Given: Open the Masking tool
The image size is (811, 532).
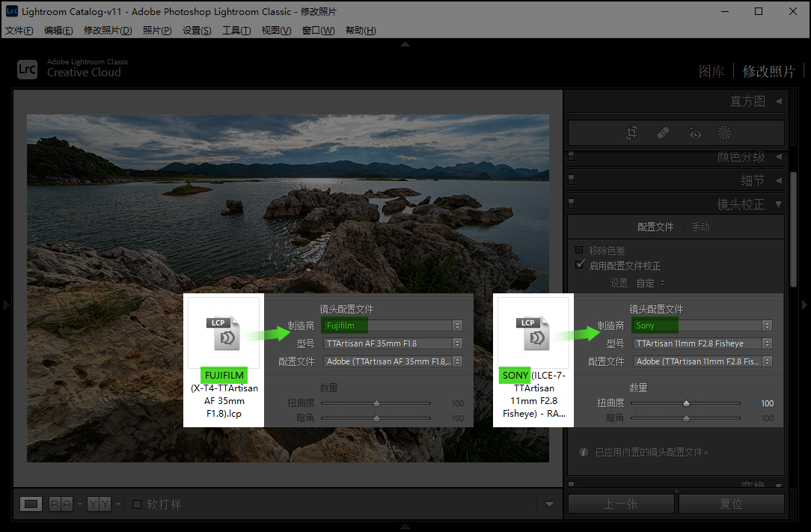Looking at the screenshot, I should (724, 133).
